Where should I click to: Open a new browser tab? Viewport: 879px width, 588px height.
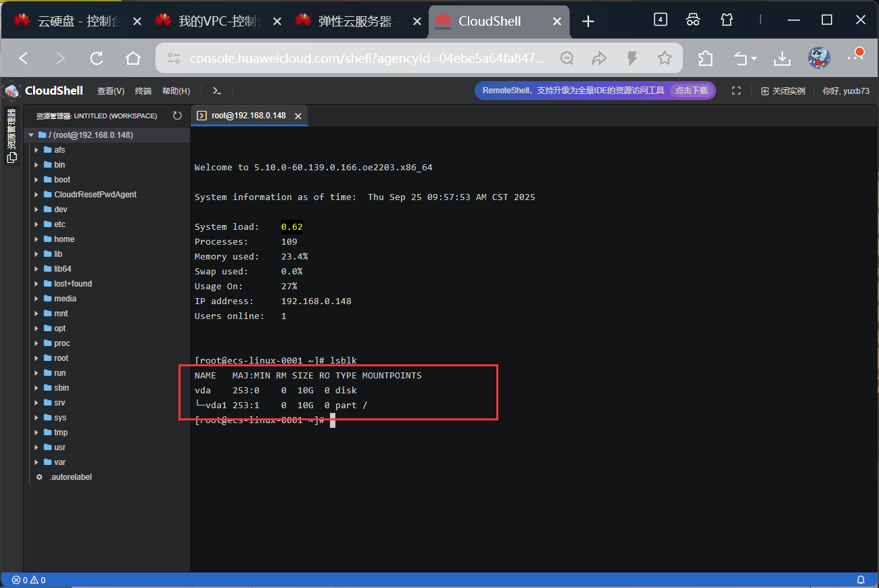tap(588, 22)
